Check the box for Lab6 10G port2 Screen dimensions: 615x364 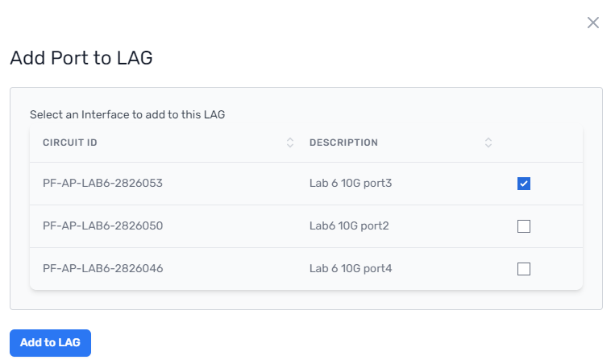pyautogui.click(x=524, y=226)
